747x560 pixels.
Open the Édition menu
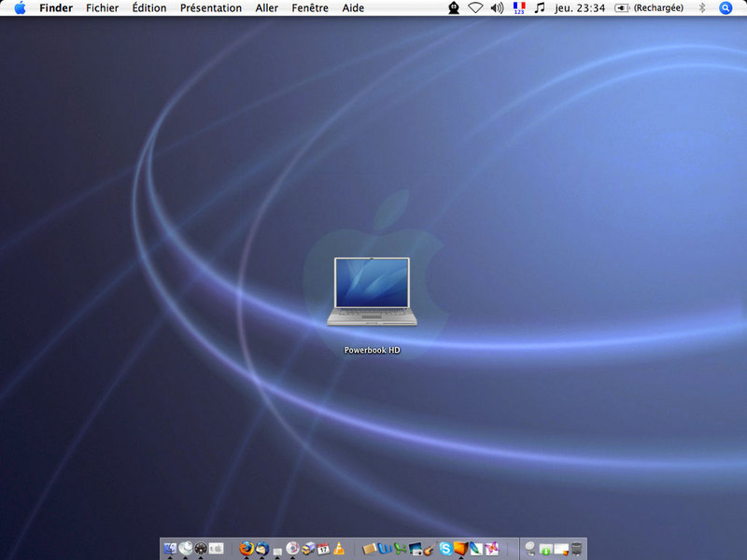[x=149, y=8]
